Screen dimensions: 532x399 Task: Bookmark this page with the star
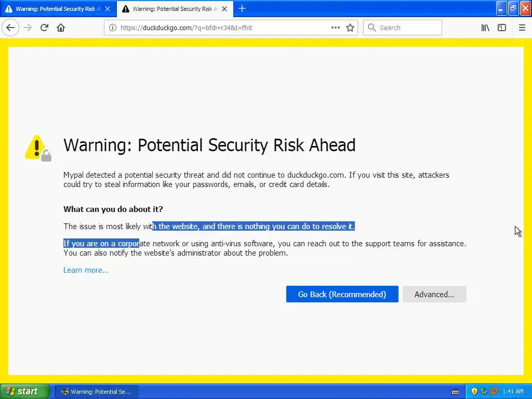pyautogui.click(x=350, y=28)
